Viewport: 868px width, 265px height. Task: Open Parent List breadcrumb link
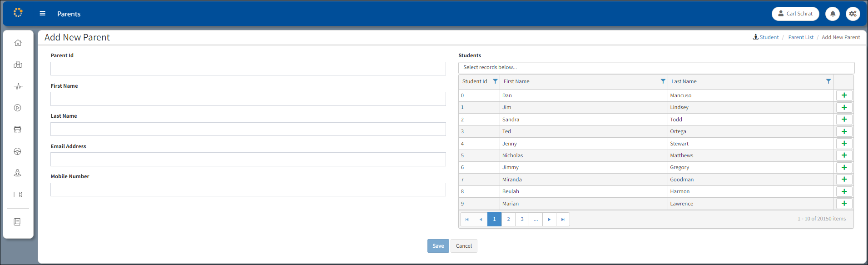coord(801,37)
